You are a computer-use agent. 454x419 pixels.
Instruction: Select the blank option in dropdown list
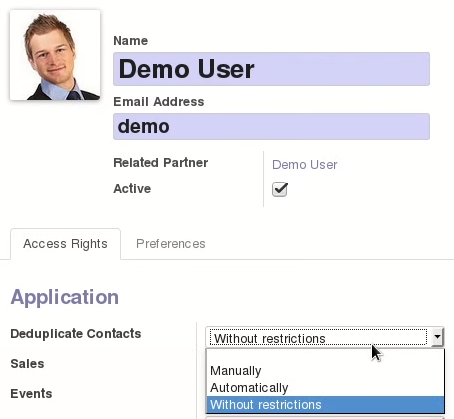[325, 356]
